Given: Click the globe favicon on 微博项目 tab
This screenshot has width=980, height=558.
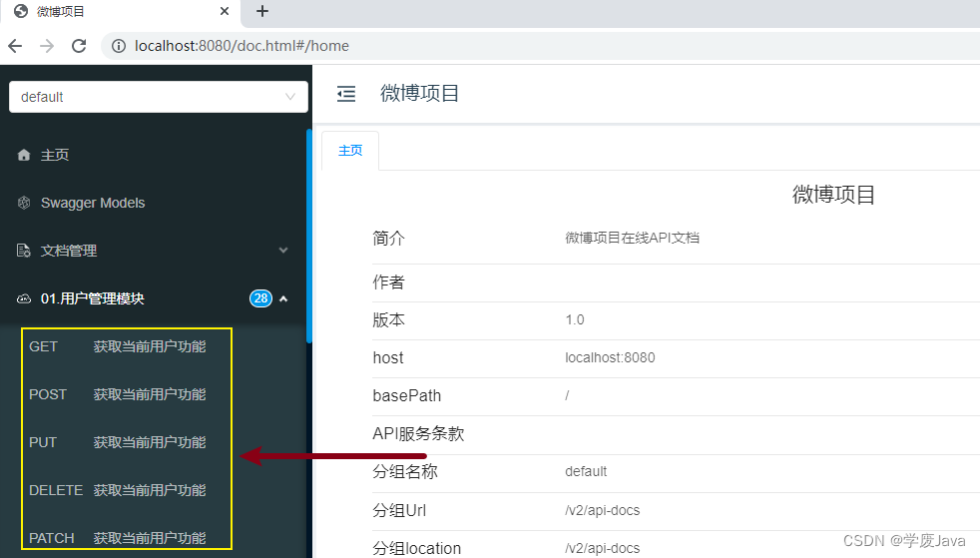Looking at the screenshot, I should point(21,11).
